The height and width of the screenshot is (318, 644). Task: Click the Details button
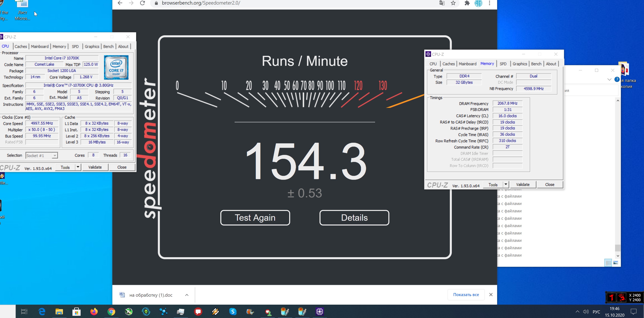pos(354,218)
